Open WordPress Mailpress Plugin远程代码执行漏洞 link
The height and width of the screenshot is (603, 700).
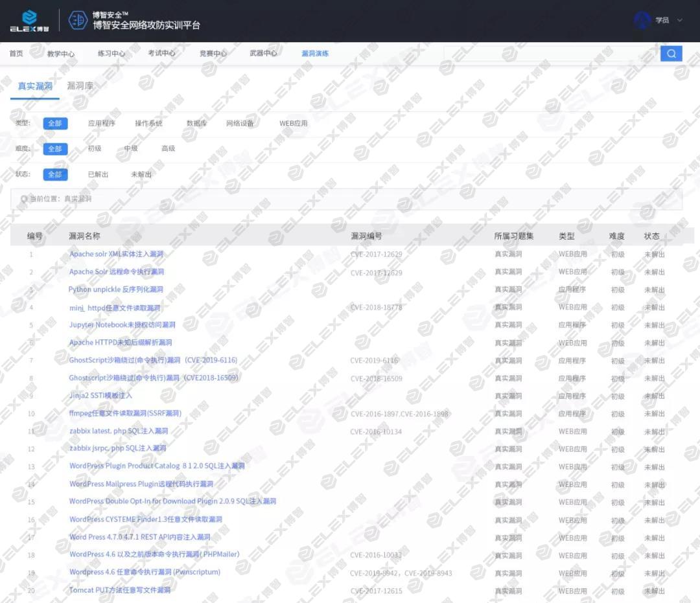click(141, 484)
